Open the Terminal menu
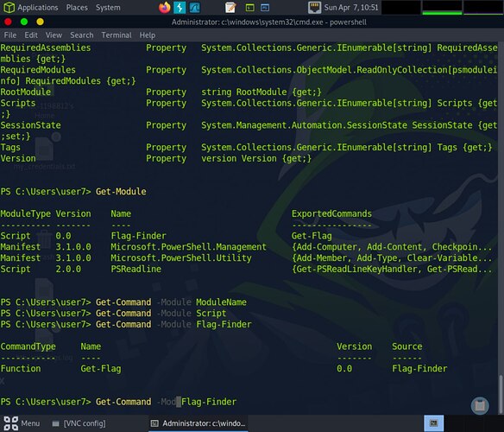The width and height of the screenshot is (504, 432). point(117,35)
